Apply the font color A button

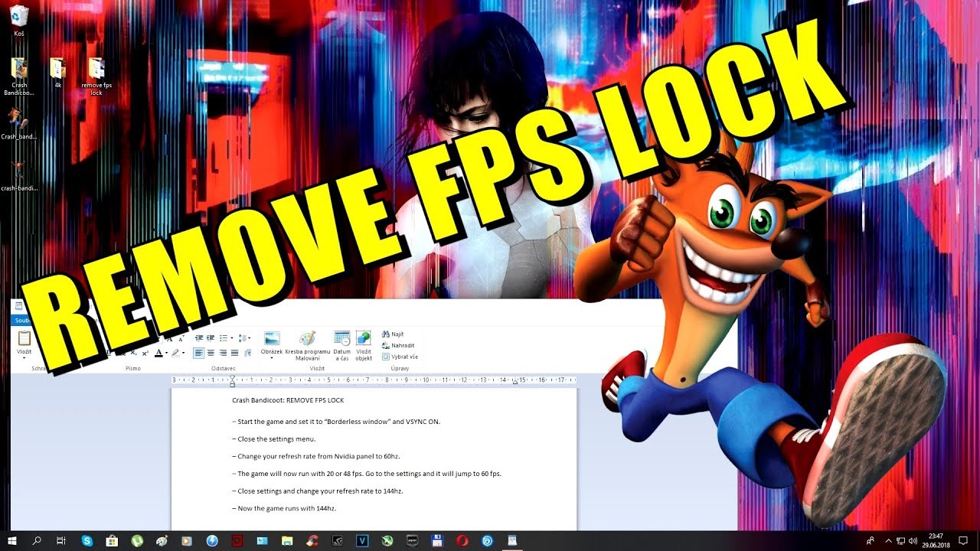[x=158, y=353]
